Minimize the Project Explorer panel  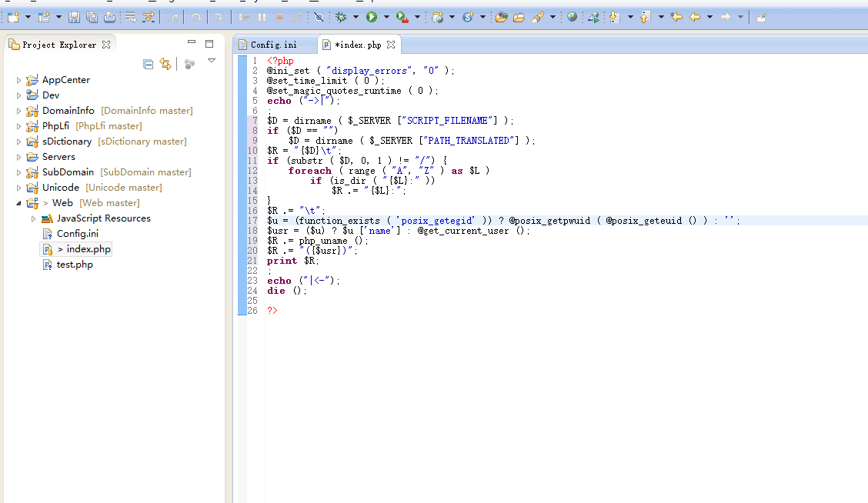tap(192, 42)
